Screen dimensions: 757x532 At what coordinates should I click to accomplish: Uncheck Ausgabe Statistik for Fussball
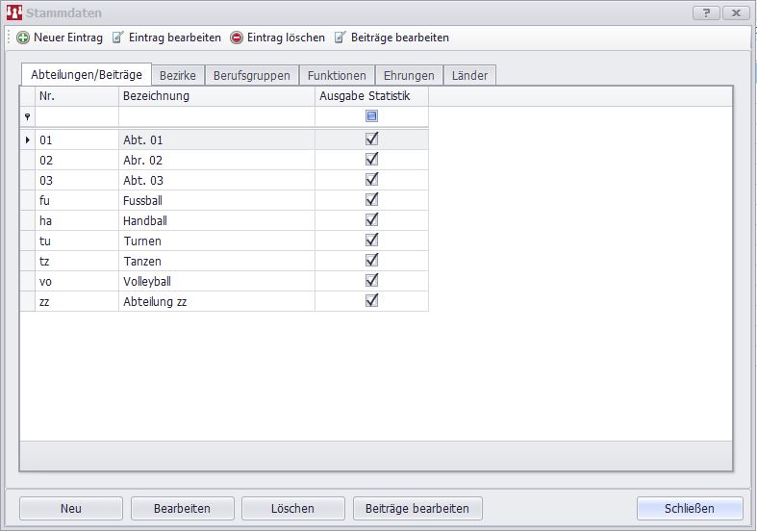(x=371, y=199)
